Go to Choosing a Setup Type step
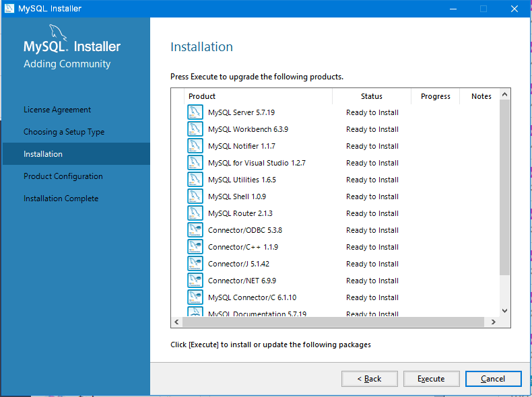 pyautogui.click(x=64, y=132)
